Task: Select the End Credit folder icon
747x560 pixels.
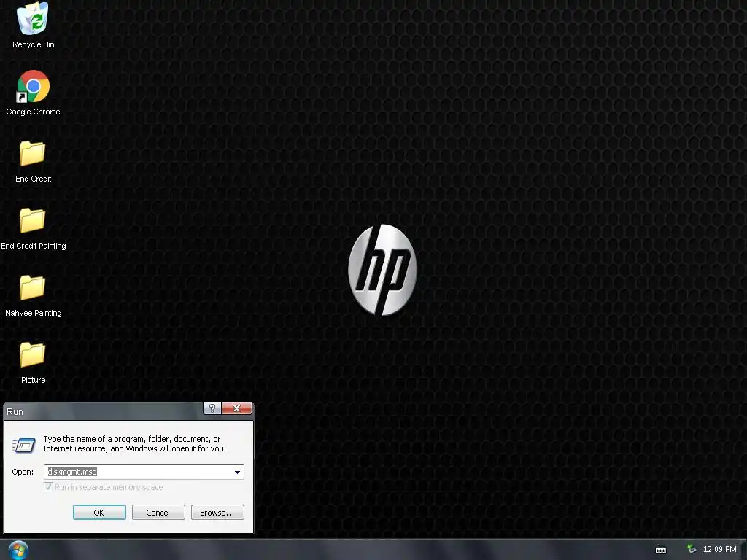Action: click(32, 153)
